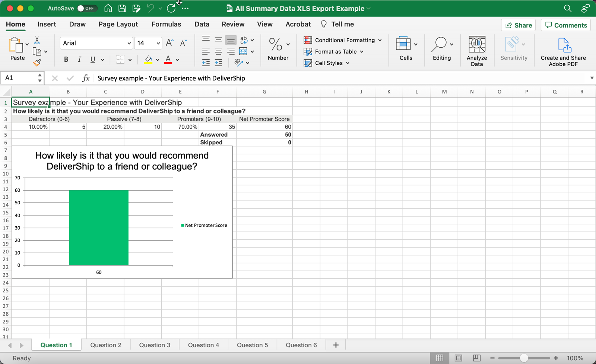
Task: Open the Formulas ribbon tab
Action: click(x=166, y=24)
